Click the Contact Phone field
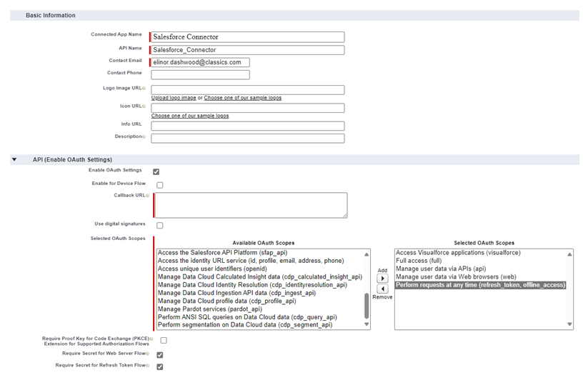Viewport: 588px width, 380px height. (200, 74)
